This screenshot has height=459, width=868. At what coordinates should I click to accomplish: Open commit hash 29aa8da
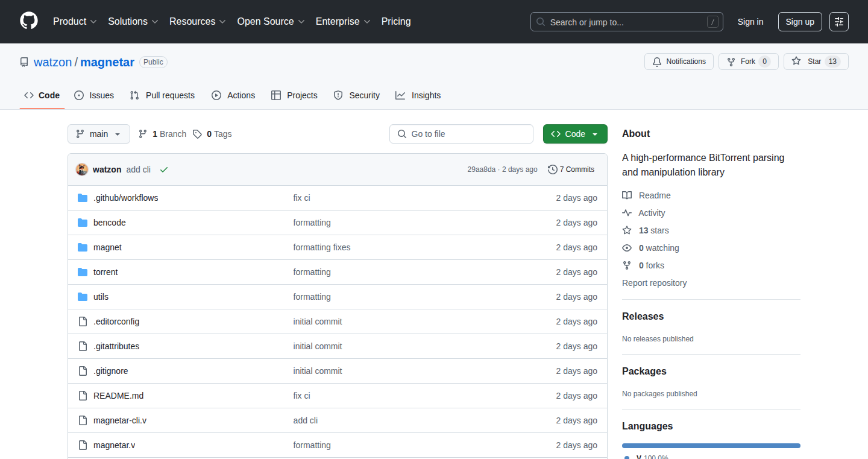coord(481,169)
